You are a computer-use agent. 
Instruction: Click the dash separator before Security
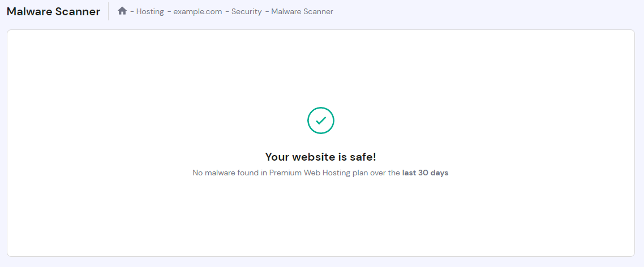227,11
